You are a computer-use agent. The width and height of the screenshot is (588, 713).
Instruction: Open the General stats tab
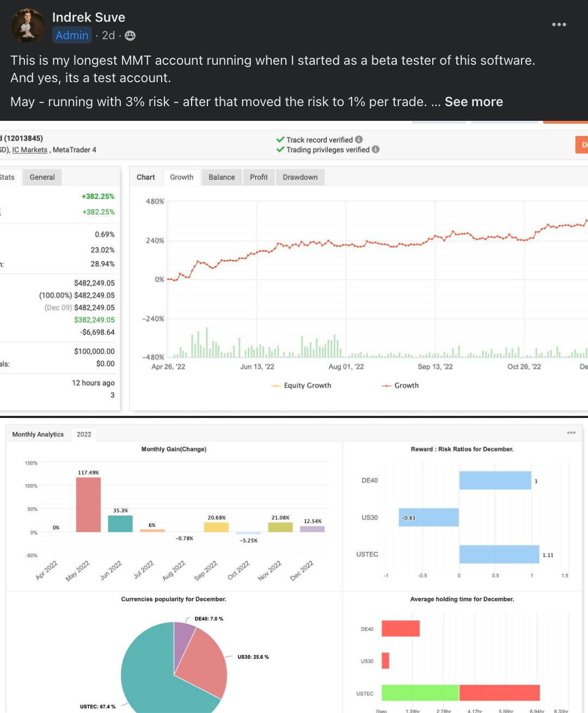[42, 177]
